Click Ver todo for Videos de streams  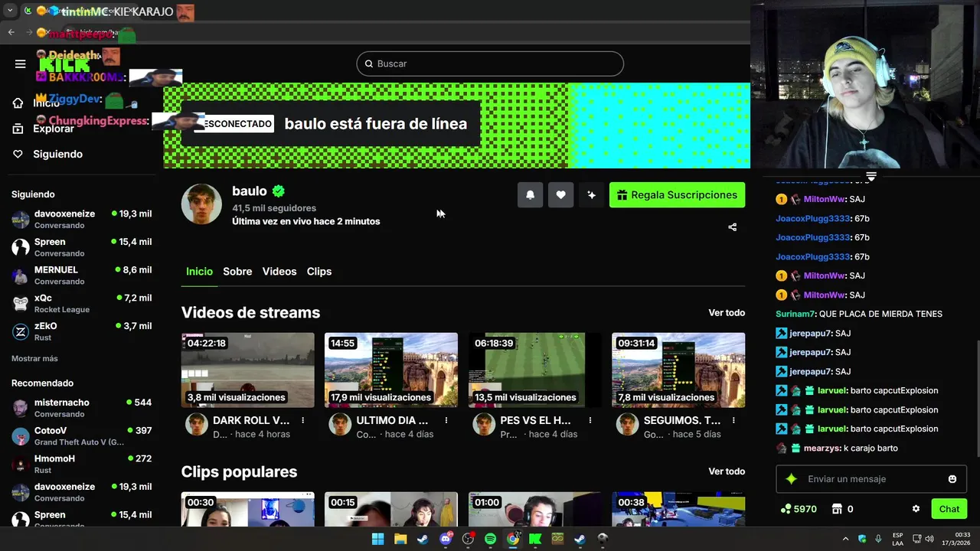727,313
